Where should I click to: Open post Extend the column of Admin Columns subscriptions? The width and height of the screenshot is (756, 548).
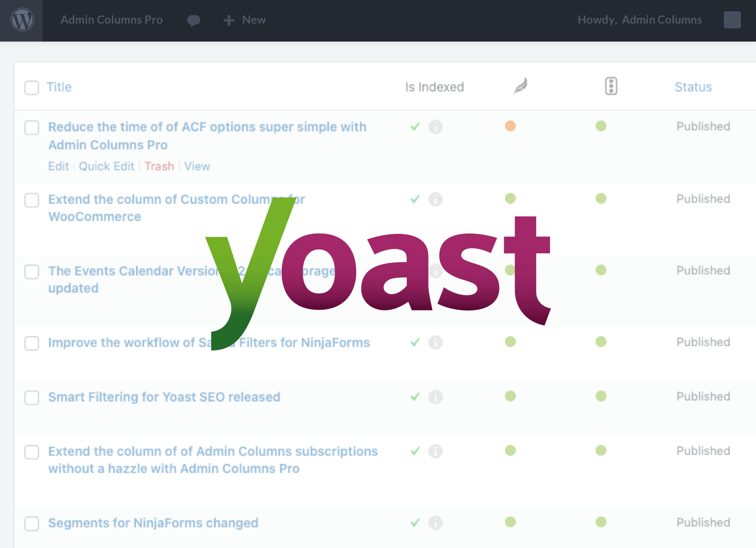[x=213, y=460]
